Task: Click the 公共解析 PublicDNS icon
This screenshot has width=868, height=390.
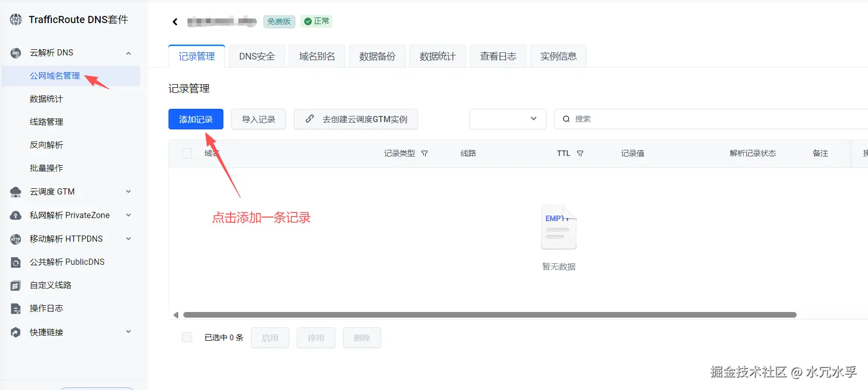Action: pyautogui.click(x=16, y=262)
